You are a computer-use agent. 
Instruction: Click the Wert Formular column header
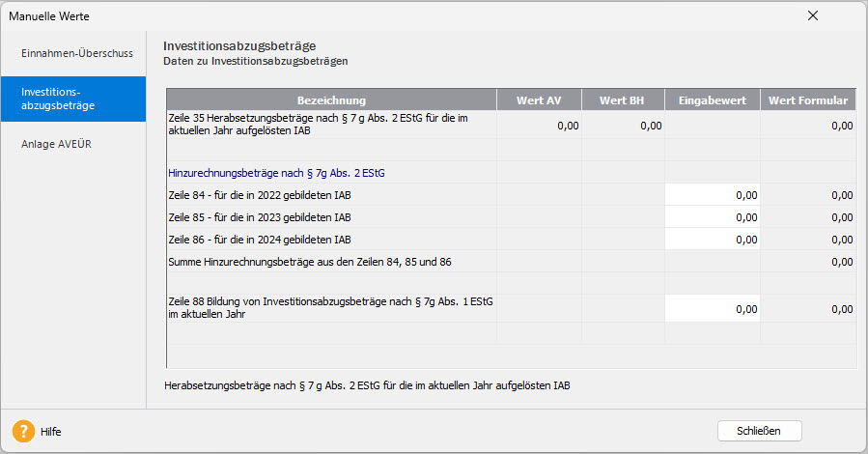(x=807, y=100)
